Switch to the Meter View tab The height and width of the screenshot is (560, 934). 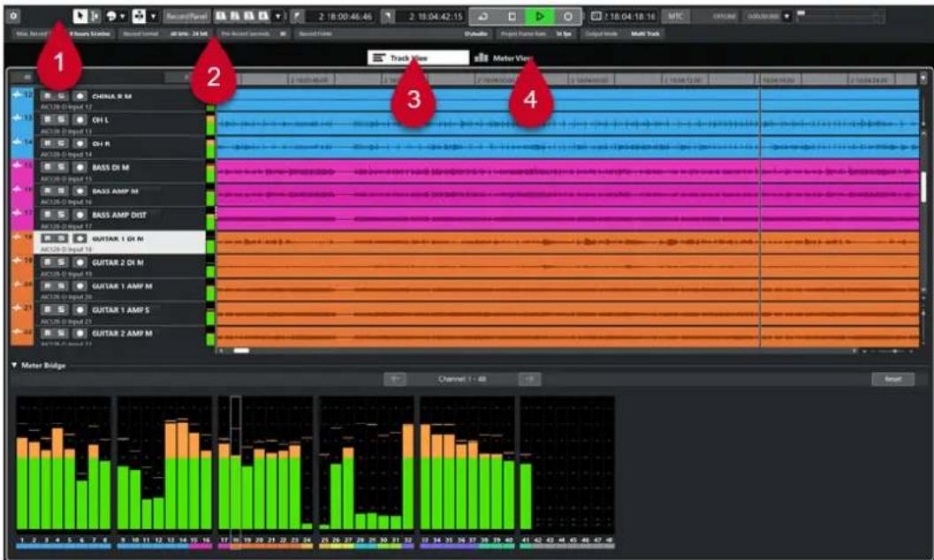[504, 57]
